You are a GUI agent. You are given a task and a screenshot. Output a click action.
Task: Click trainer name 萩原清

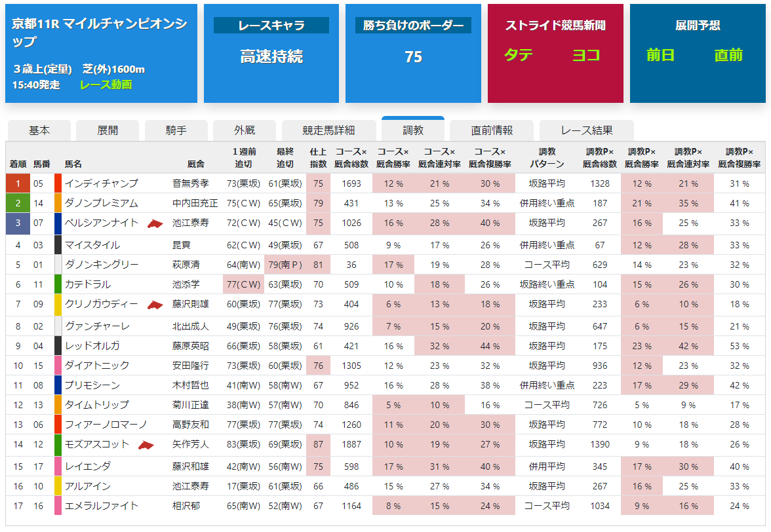(186, 264)
